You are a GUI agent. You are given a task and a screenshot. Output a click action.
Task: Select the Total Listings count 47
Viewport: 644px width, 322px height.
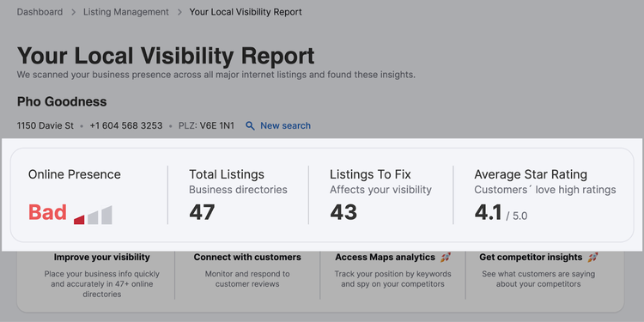point(202,212)
